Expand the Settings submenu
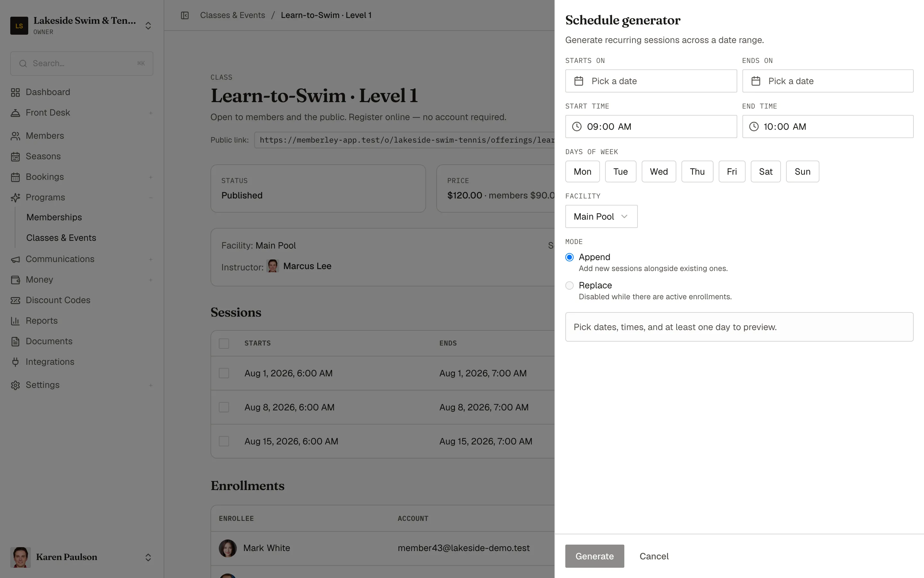Image resolution: width=924 pixels, height=578 pixels. [x=151, y=385]
